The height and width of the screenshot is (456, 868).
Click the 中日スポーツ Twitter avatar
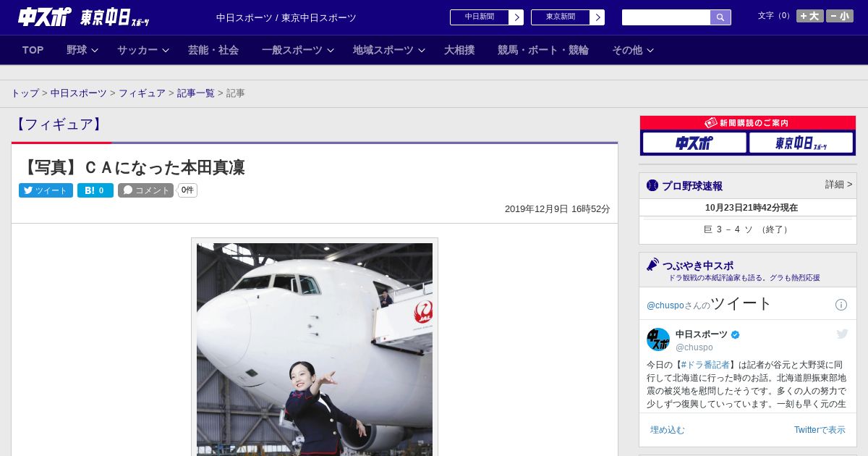[x=658, y=339]
